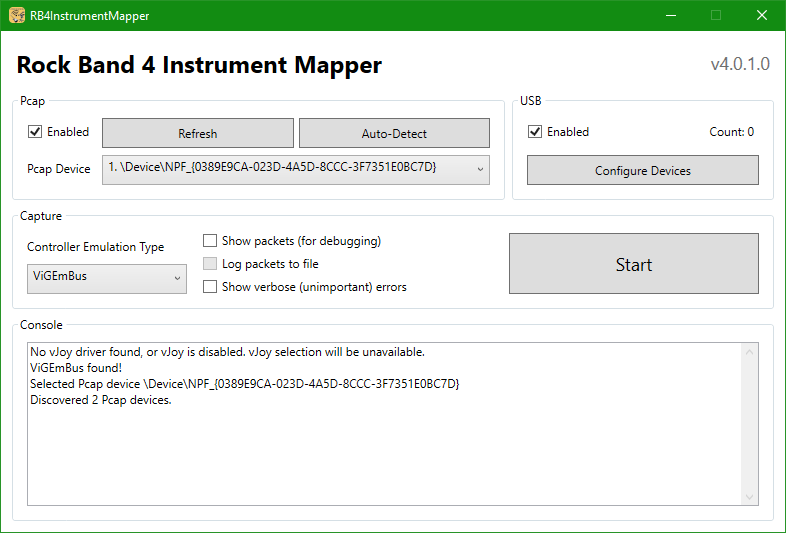Toggle the Pcap Enabled checkbox
Image resolution: width=786 pixels, height=533 pixels.
coord(35,132)
